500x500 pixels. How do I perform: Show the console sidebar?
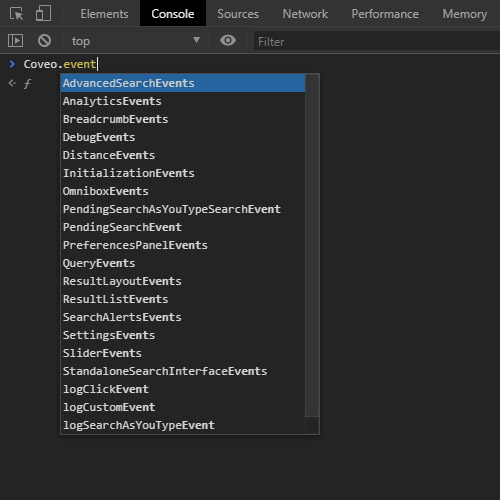point(15,41)
